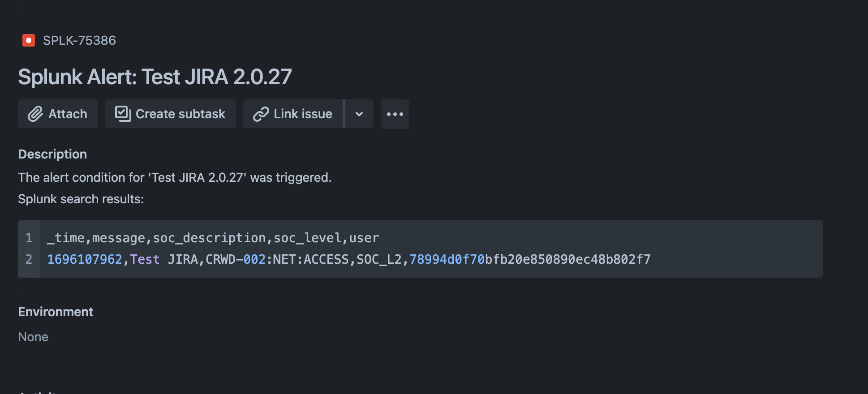
Task: Select the timestamp 1696107962 in the code block
Action: coord(84,259)
